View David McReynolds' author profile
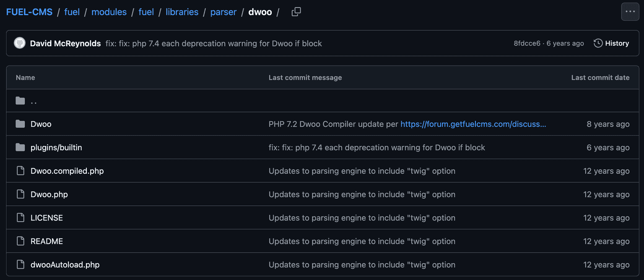644x280 pixels. (x=65, y=43)
